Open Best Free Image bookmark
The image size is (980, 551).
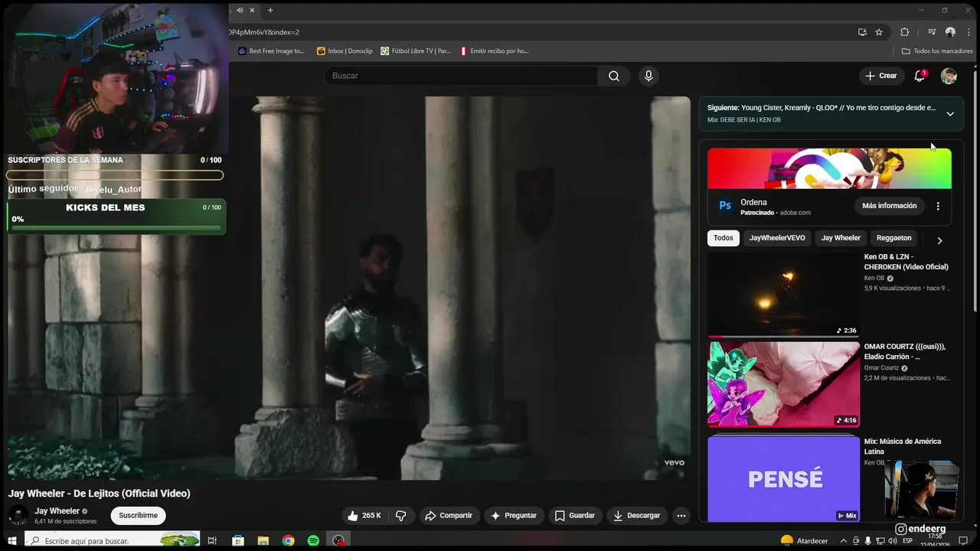point(271,51)
